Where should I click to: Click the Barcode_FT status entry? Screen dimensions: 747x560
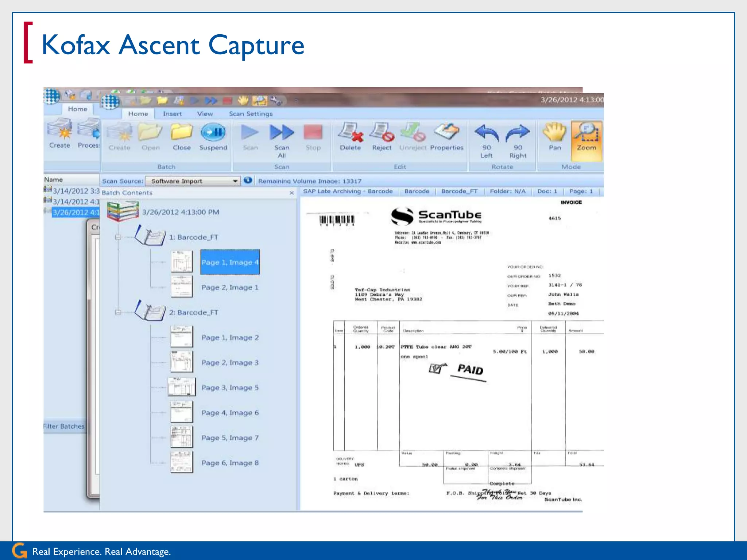459,191
